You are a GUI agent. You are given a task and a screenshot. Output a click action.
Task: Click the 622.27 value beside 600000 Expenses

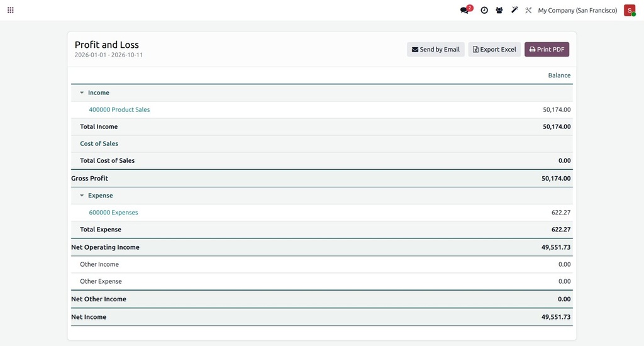coord(560,213)
